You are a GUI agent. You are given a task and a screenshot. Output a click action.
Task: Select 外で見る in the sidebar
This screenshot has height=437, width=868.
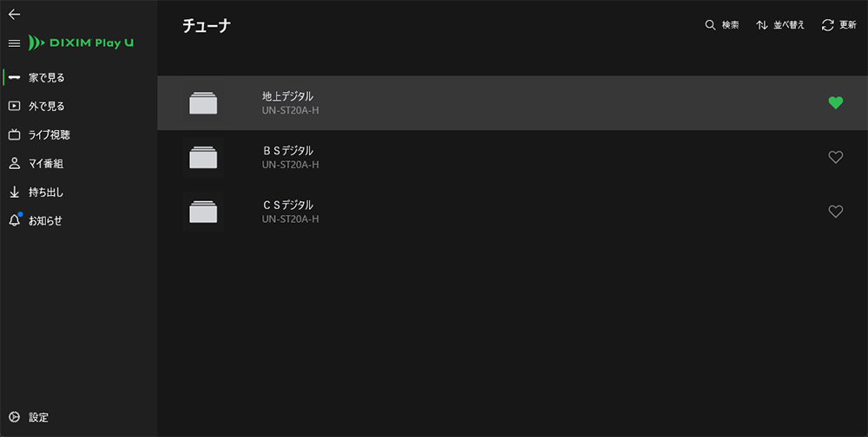(x=47, y=106)
